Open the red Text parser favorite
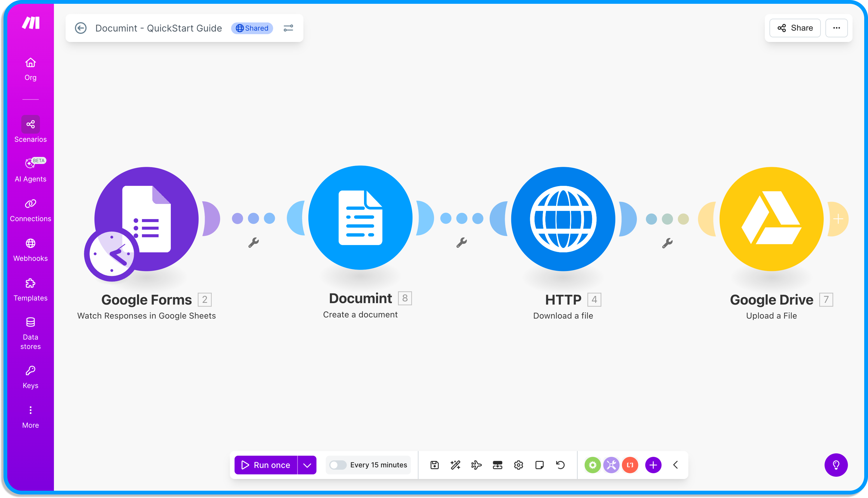The image size is (868, 498). tap(630, 465)
